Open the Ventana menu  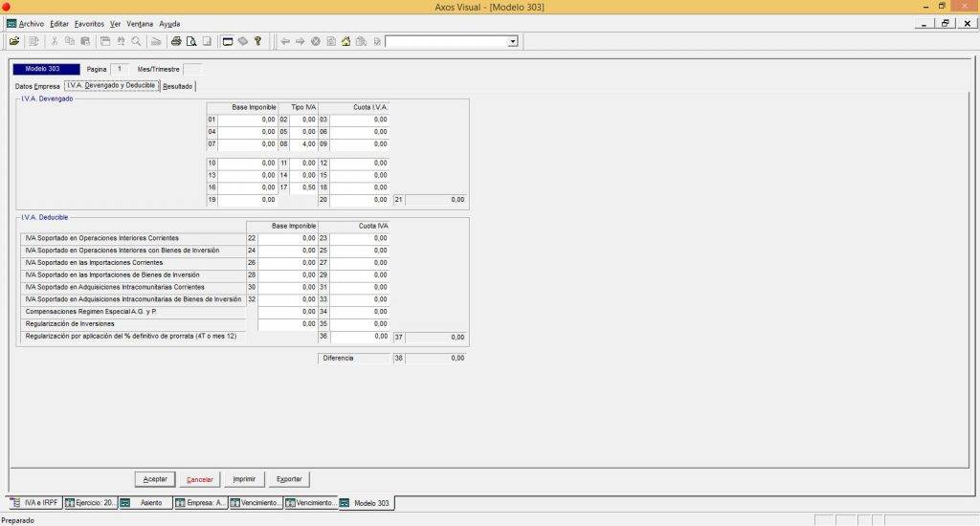(x=140, y=23)
